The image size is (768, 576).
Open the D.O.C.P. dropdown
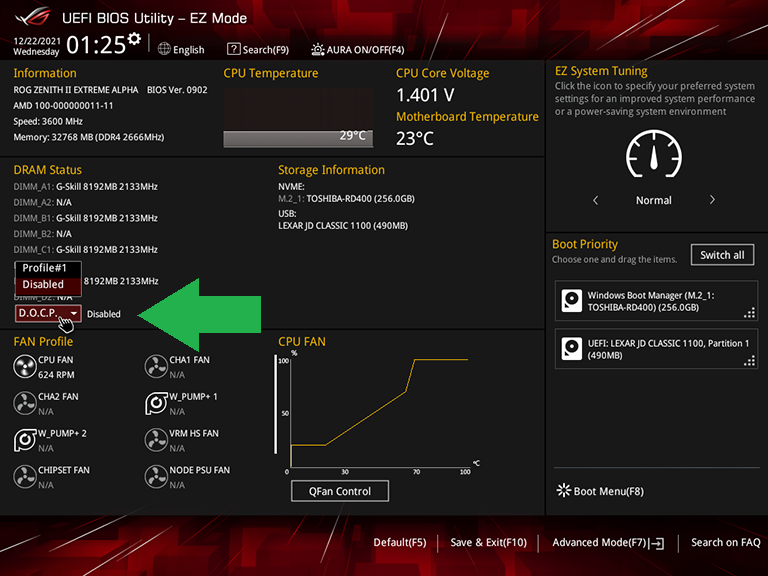pyautogui.click(x=48, y=313)
